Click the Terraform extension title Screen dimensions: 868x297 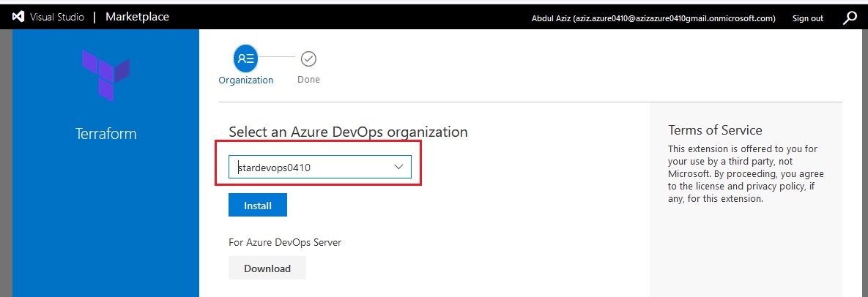[x=105, y=134]
